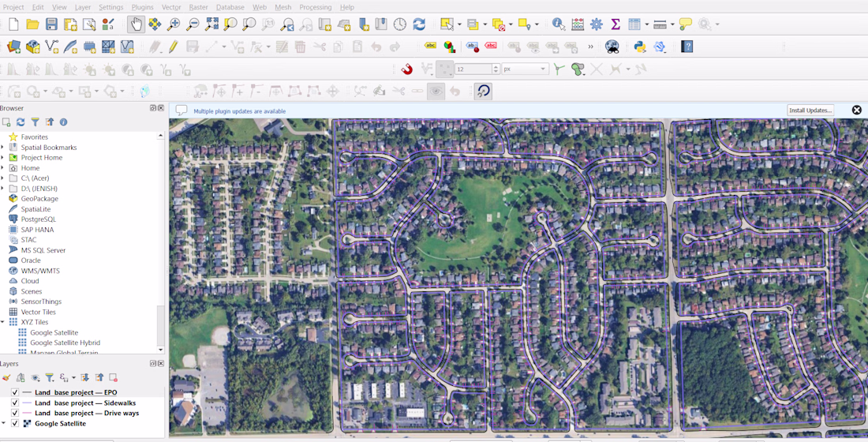Toggle Land base project Sidewalks layer visibility
The image size is (868, 442).
[x=15, y=403]
